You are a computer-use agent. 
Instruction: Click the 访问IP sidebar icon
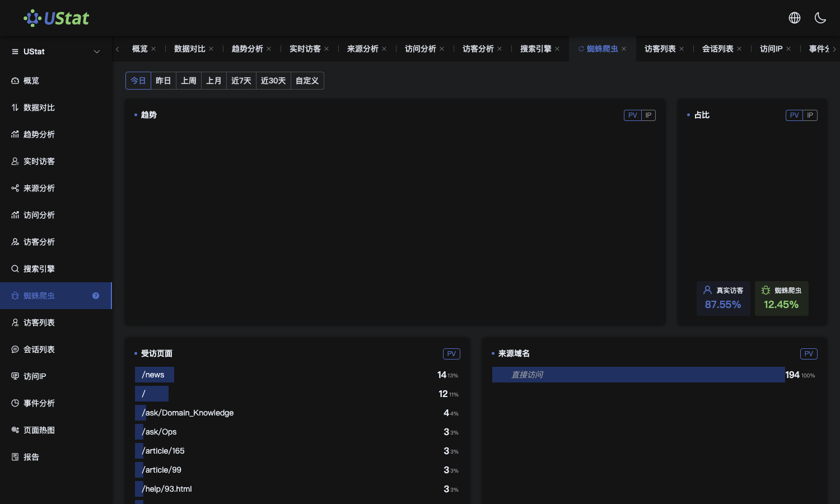(x=15, y=376)
